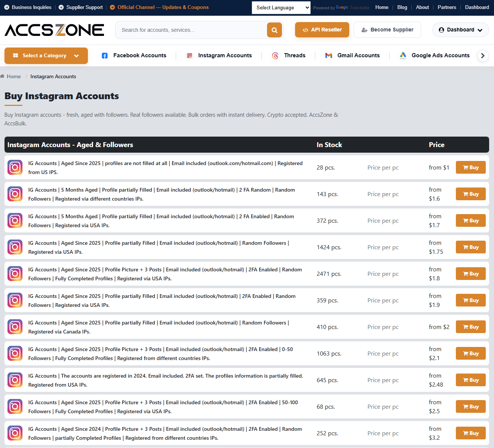Open the Blog menu item
Image resolution: width=494 pixels, height=448 pixels.
pyautogui.click(x=402, y=7)
